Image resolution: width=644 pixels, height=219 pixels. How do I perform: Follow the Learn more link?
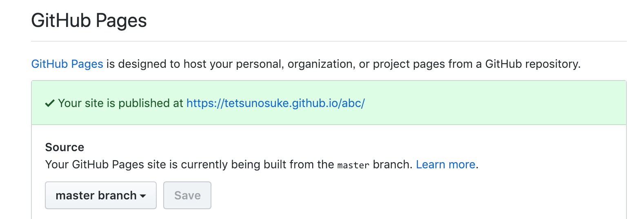(446, 164)
